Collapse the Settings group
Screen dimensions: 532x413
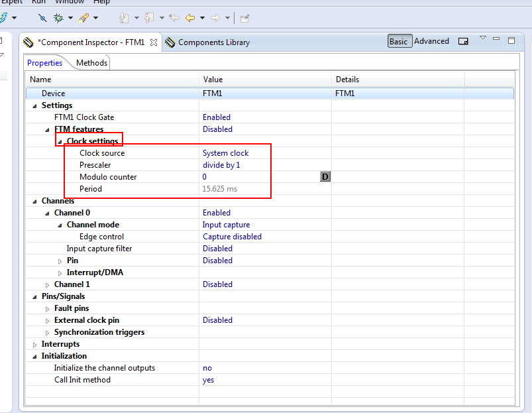click(x=34, y=106)
